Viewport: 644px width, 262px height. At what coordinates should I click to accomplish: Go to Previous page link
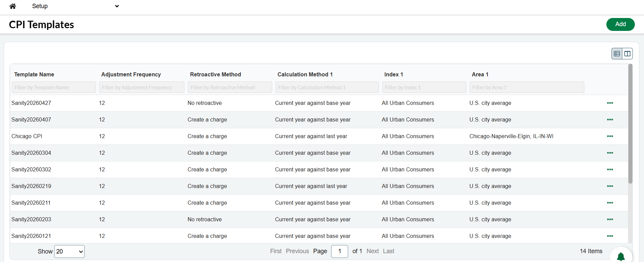pos(297,251)
